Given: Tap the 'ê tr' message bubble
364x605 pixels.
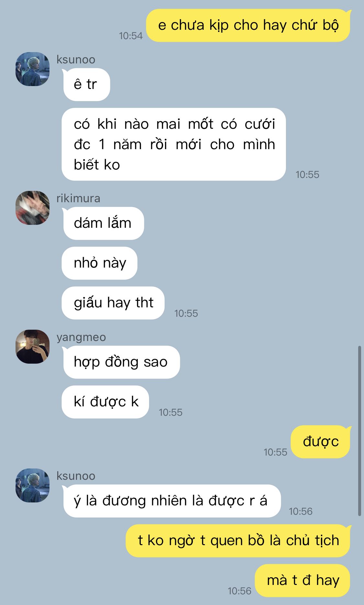Looking at the screenshot, I should pos(86,84).
